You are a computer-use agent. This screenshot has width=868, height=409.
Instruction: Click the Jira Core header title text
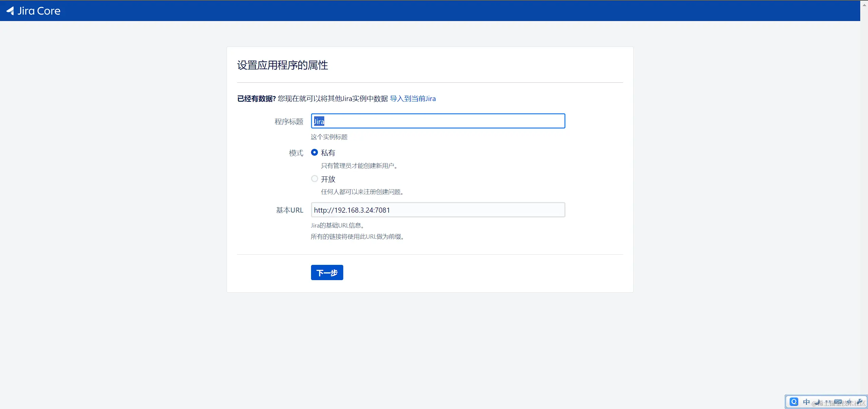pyautogui.click(x=39, y=11)
